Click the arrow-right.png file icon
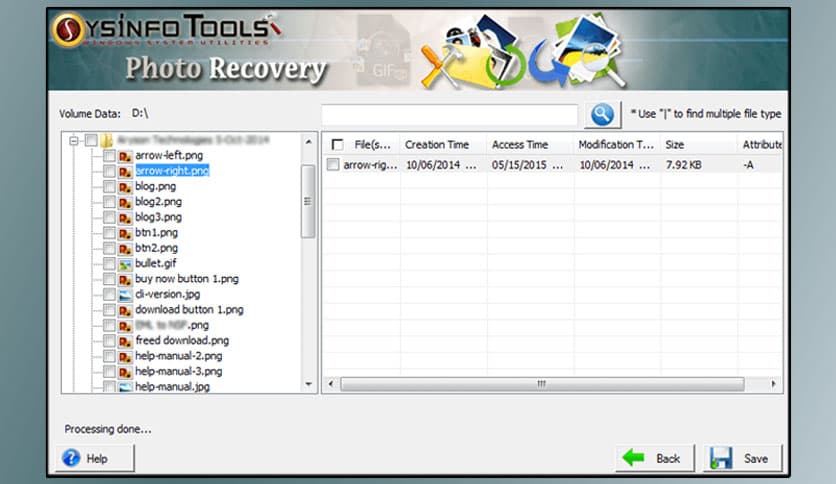Viewport: 836px width, 484px height. pyautogui.click(x=125, y=172)
